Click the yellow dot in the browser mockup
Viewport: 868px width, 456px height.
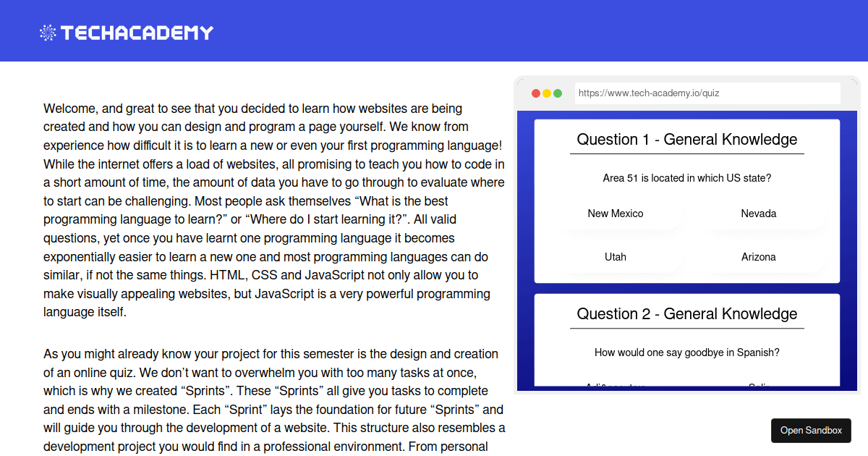(546, 93)
